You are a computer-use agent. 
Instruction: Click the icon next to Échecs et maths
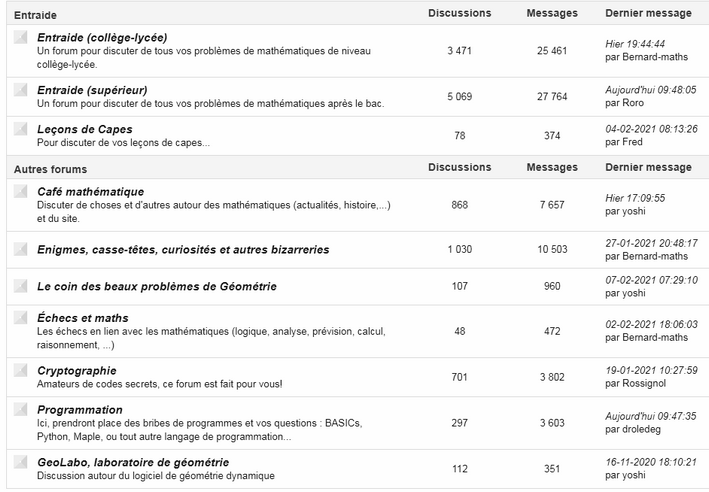[x=21, y=318]
